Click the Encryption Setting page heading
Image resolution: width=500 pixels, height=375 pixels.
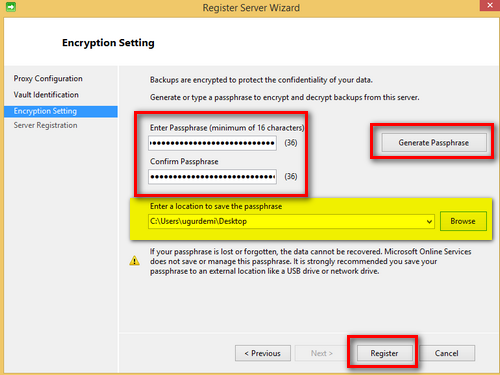108,43
